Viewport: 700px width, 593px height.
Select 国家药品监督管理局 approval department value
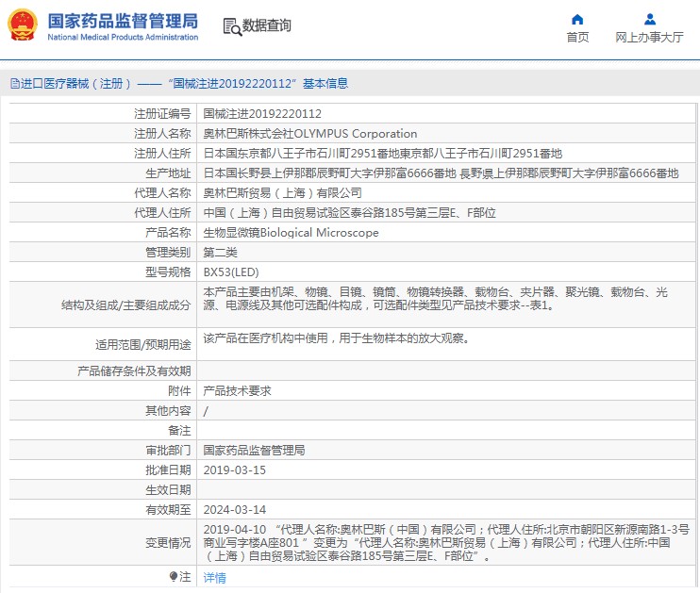point(255,451)
